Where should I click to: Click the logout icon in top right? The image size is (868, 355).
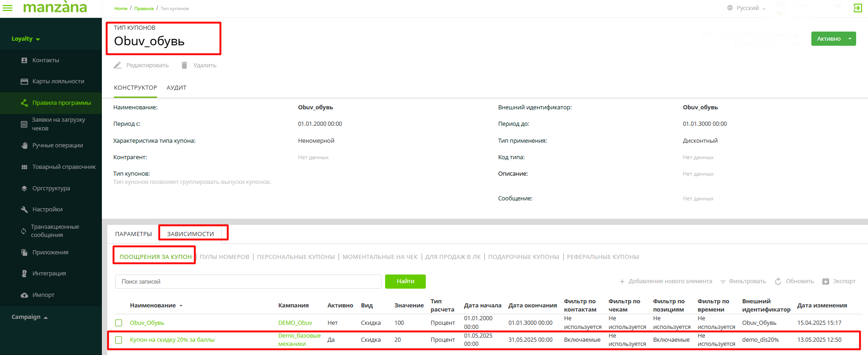click(x=857, y=8)
